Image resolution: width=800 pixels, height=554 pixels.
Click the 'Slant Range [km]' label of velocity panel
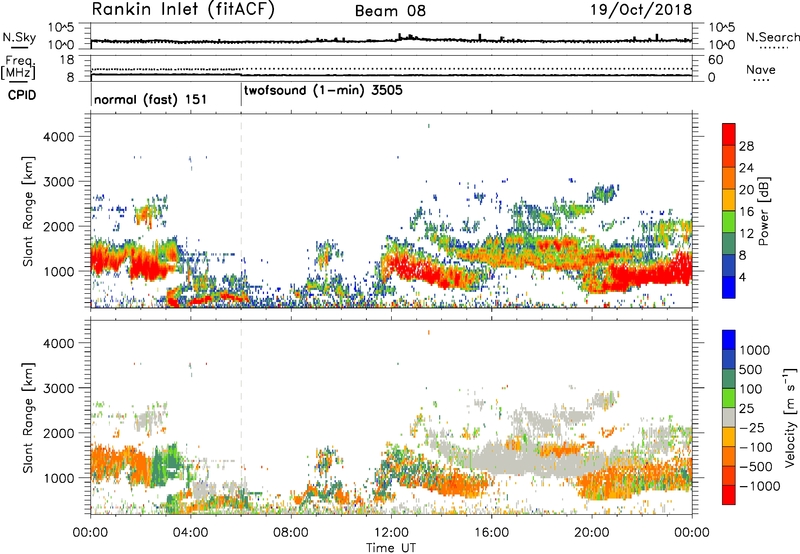pyautogui.click(x=28, y=418)
